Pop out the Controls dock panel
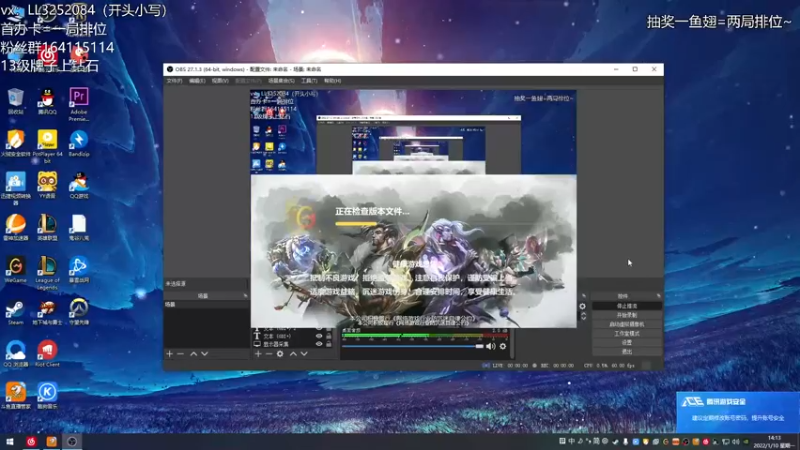 (x=659, y=296)
